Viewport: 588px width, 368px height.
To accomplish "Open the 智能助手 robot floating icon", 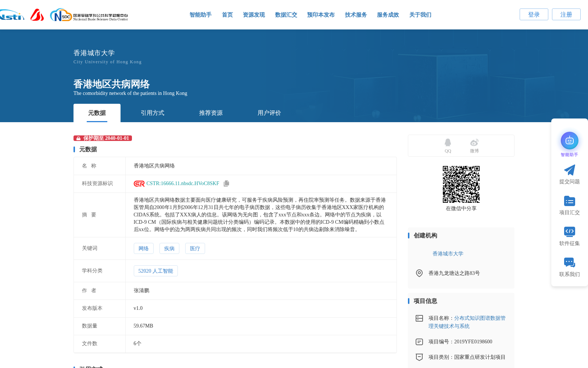I will pos(569,141).
